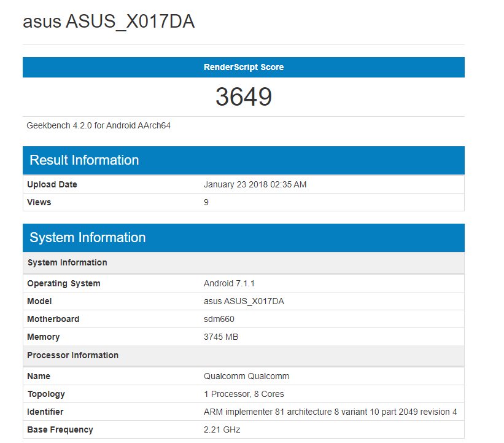Click the gray System Information subheading row
504x443 pixels.
pyautogui.click(x=68, y=262)
